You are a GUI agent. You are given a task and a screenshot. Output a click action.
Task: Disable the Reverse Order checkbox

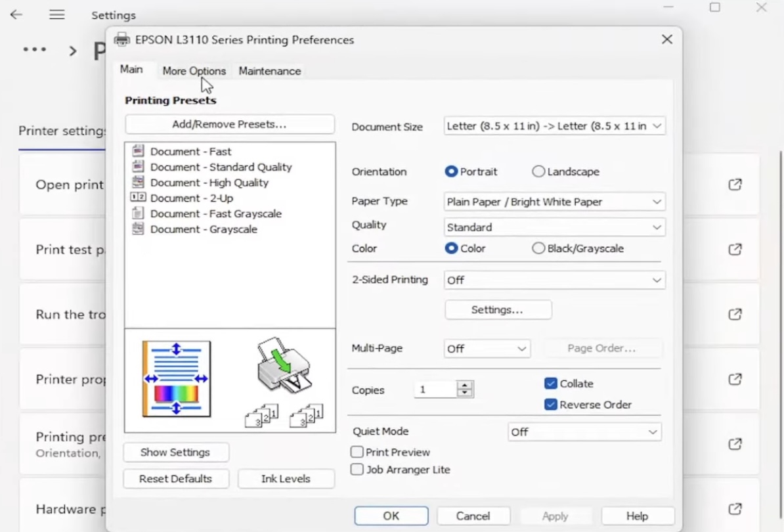[x=550, y=404]
